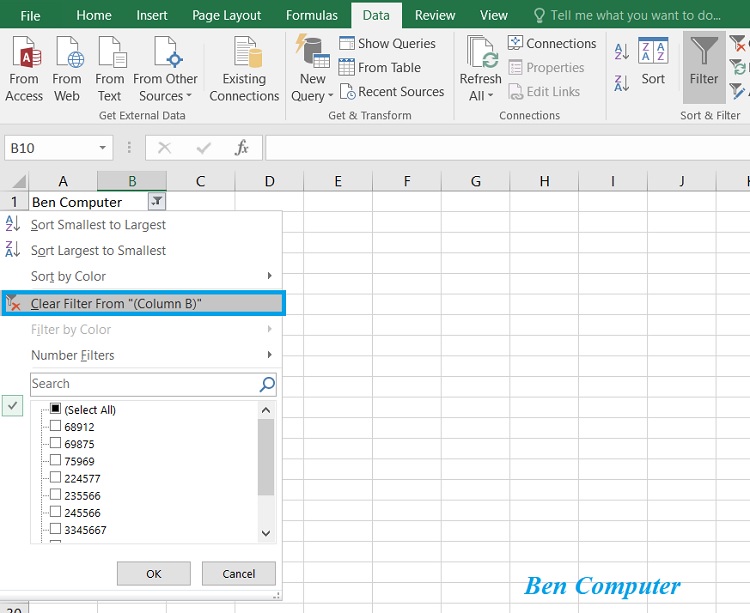The image size is (750, 613).
Task: Switch to the Page Layout tab
Action: tap(226, 15)
